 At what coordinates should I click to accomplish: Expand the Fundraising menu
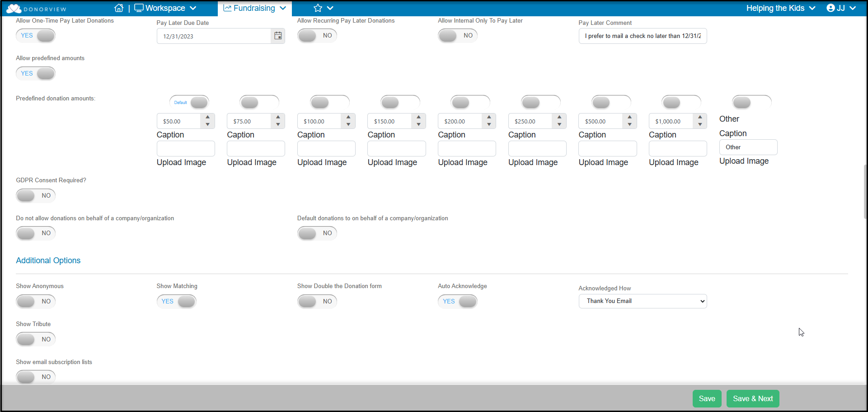click(x=283, y=8)
